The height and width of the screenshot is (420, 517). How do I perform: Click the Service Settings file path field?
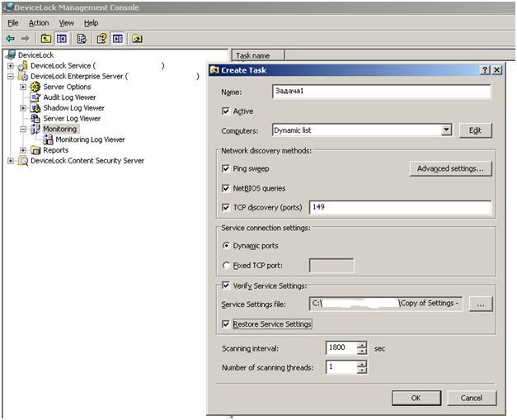(x=386, y=304)
